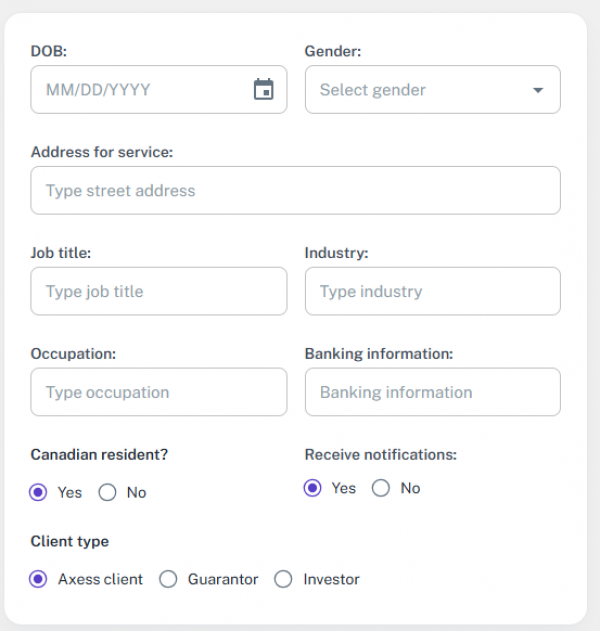Click the Address for service label
The height and width of the screenshot is (631, 600).
coord(102,152)
